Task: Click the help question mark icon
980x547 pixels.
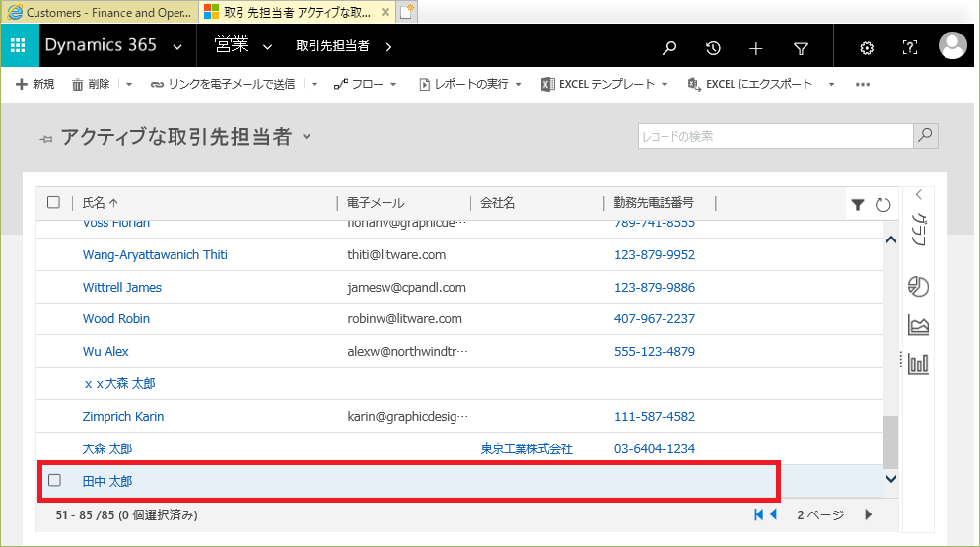Action: click(x=909, y=47)
